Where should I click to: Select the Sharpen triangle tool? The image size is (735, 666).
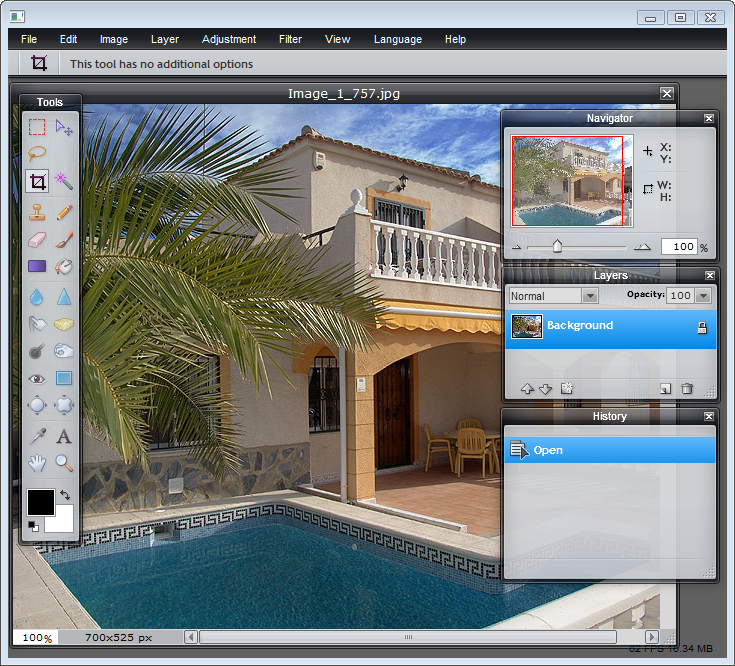coord(64,297)
